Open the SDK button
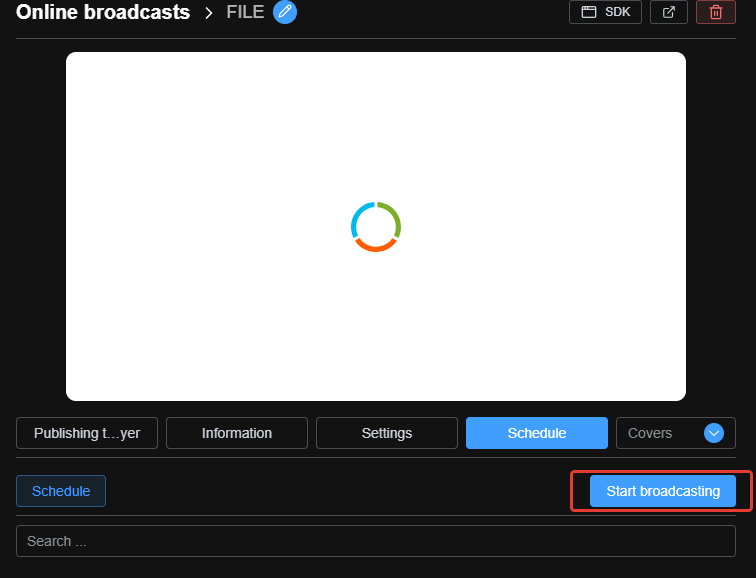Image resolution: width=756 pixels, height=578 pixels. (x=605, y=12)
